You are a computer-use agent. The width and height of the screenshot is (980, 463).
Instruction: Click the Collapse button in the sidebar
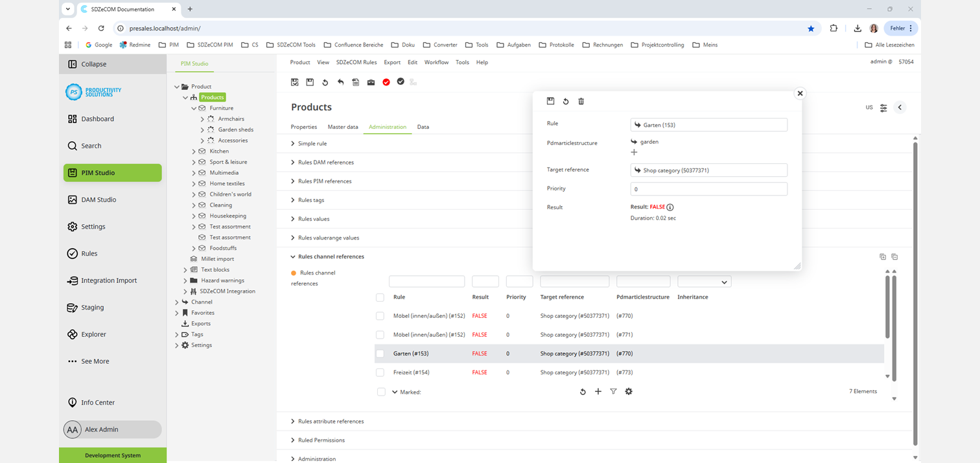click(x=93, y=65)
